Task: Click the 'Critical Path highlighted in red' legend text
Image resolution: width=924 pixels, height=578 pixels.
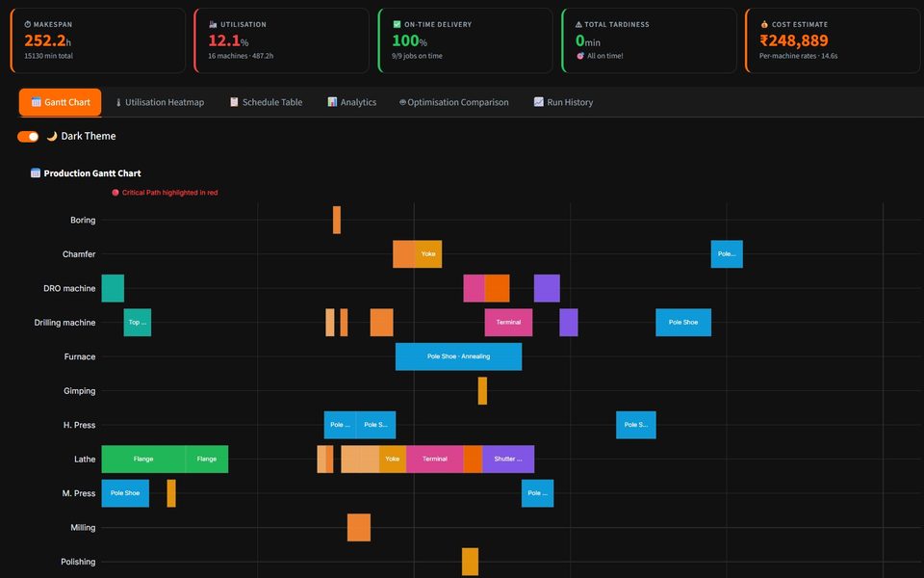Action: click(169, 193)
